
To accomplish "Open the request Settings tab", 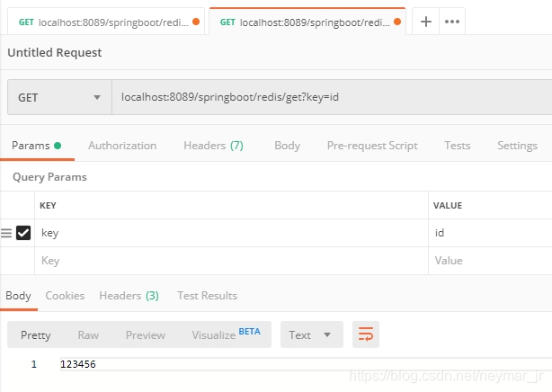I will [517, 146].
